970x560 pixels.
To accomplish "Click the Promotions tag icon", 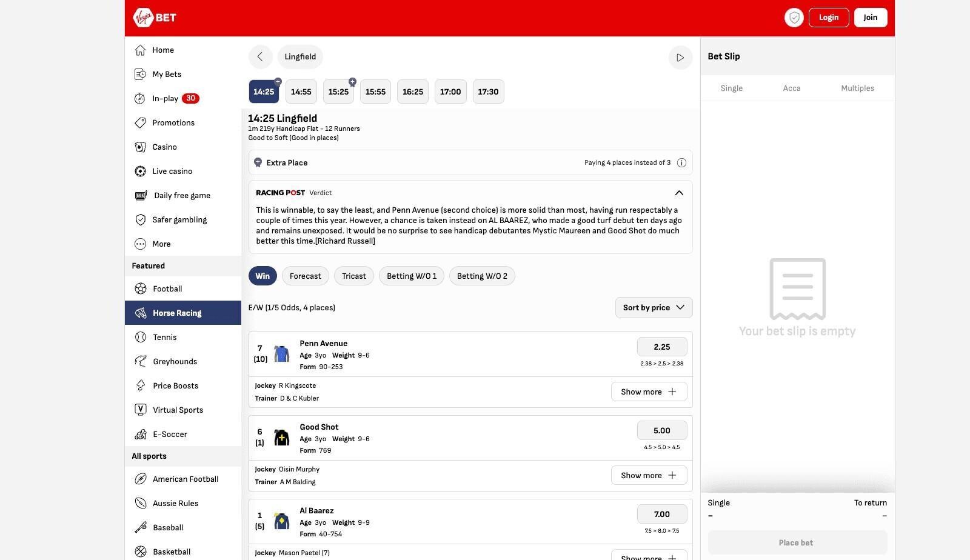I will [x=140, y=122].
